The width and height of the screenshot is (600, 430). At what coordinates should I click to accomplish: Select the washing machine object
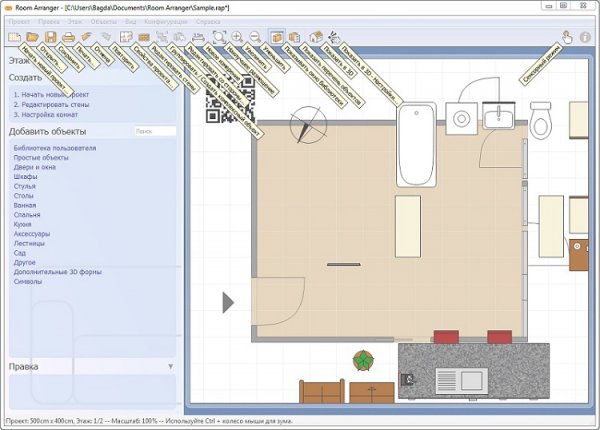pyautogui.click(x=461, y=119)
